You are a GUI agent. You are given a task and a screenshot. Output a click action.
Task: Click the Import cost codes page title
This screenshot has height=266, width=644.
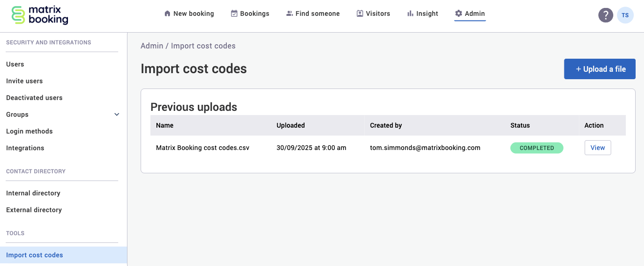(x=194, y=69)
